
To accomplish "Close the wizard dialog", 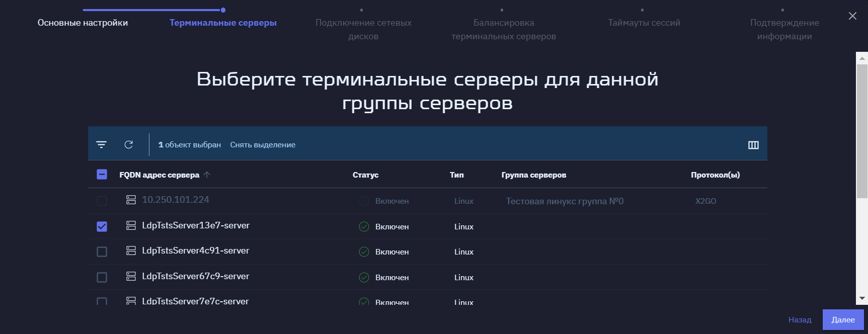I will (x=852, y=16).
